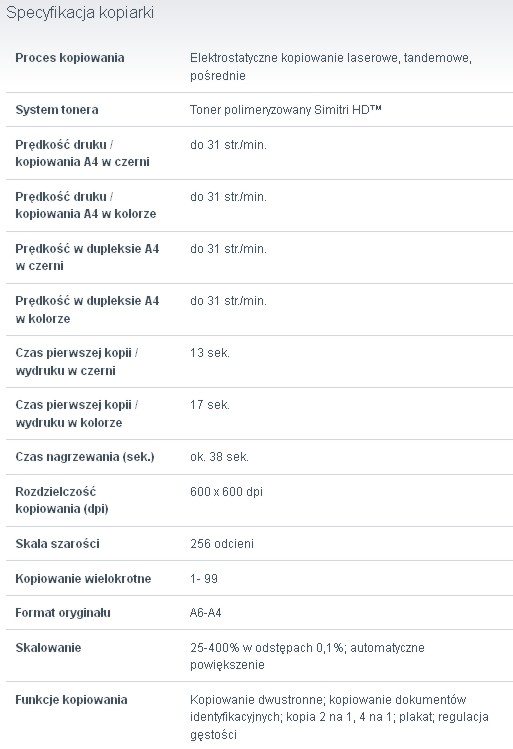Viewport: 513px width, 749px height.
Task: Select Prędkość druku A4 w czerni label
Action: point(82,153)
